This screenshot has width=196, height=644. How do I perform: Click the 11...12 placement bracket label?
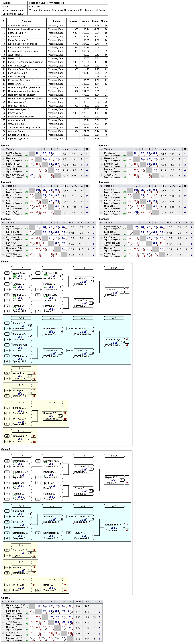pyautogui.click(x=21, y=431)
